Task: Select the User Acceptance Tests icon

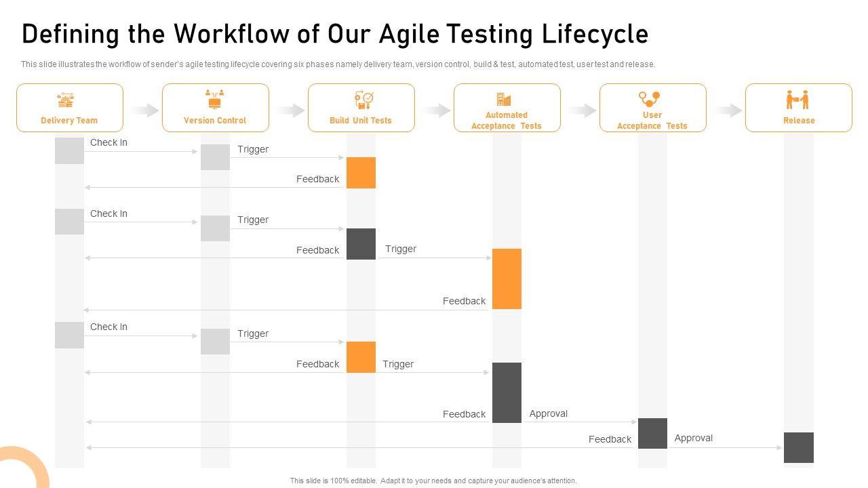Action: pyautogui.click(x=650, y=99)
